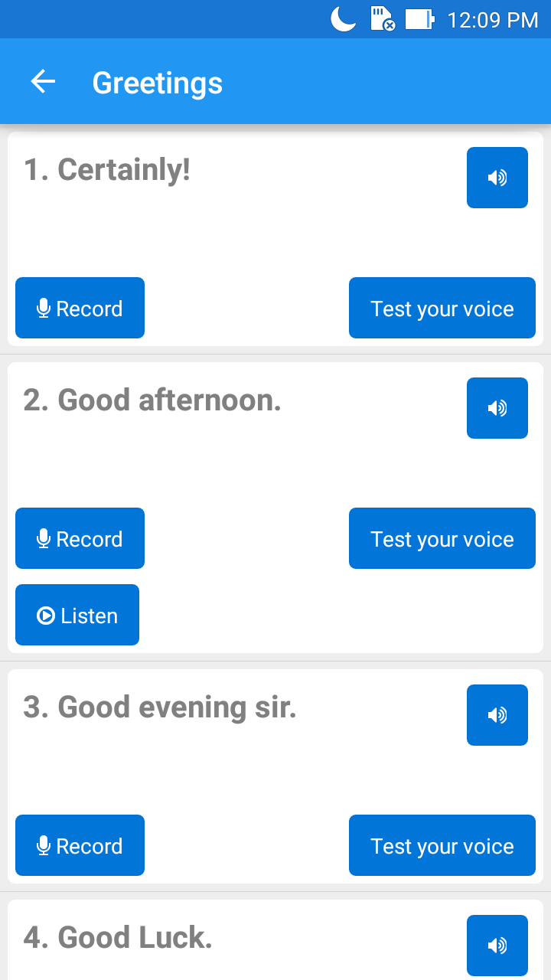The image size is (551, 980).
Task: Test your voice for Good afternoon
Action: coord(442,538)
